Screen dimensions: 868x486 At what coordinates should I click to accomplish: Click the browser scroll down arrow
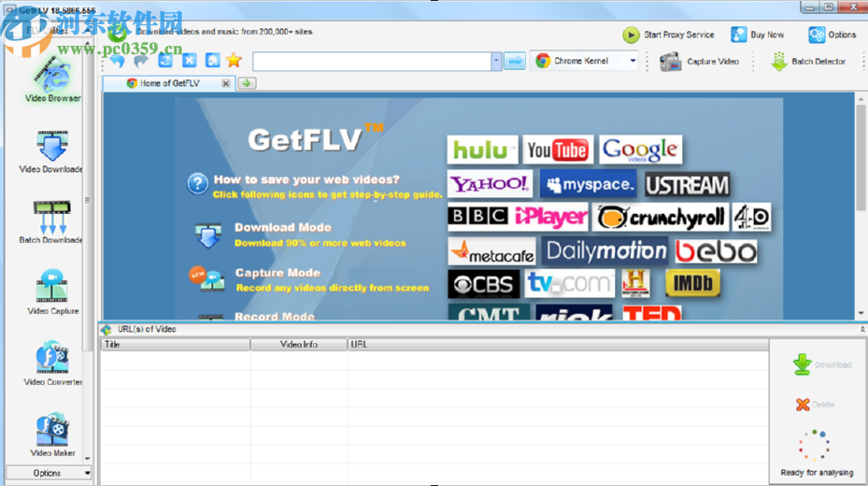pyautogui.click(x=861, y=313)
